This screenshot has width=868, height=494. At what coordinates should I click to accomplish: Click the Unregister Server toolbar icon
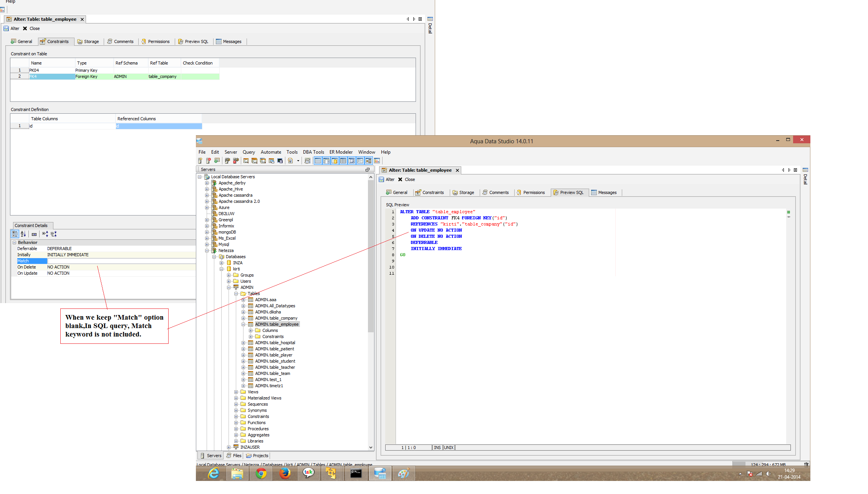pyautogui.click(x=209, y=161)
